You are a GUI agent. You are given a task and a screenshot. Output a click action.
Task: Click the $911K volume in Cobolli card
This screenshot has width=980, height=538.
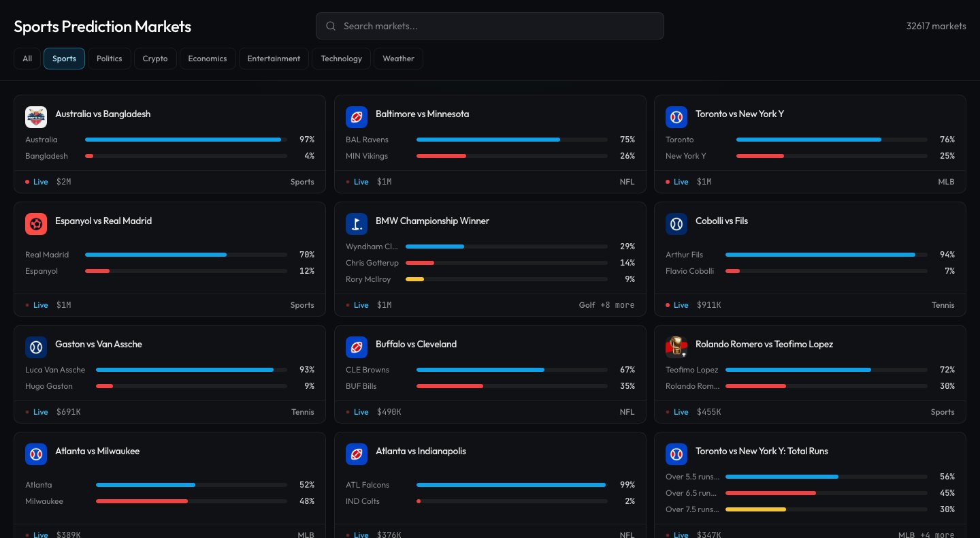[708, 305]
